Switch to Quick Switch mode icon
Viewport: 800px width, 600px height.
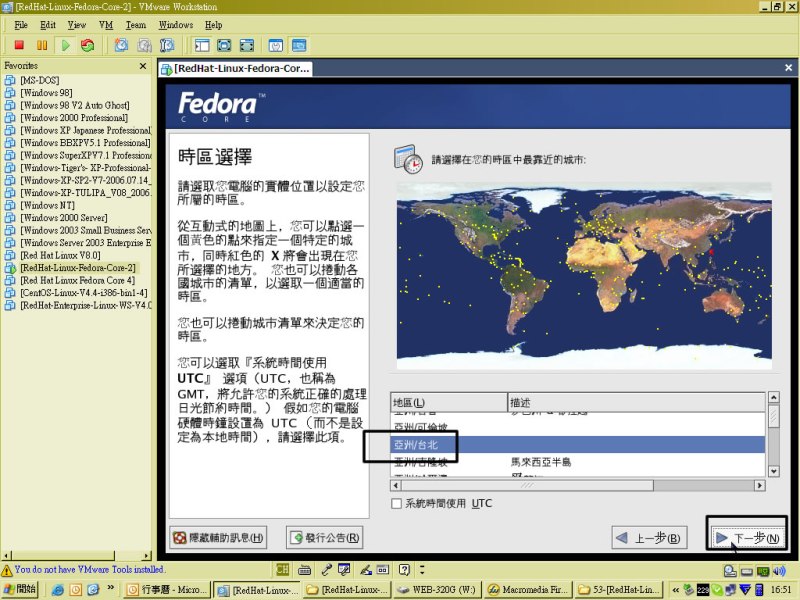(x=224, y=45)
